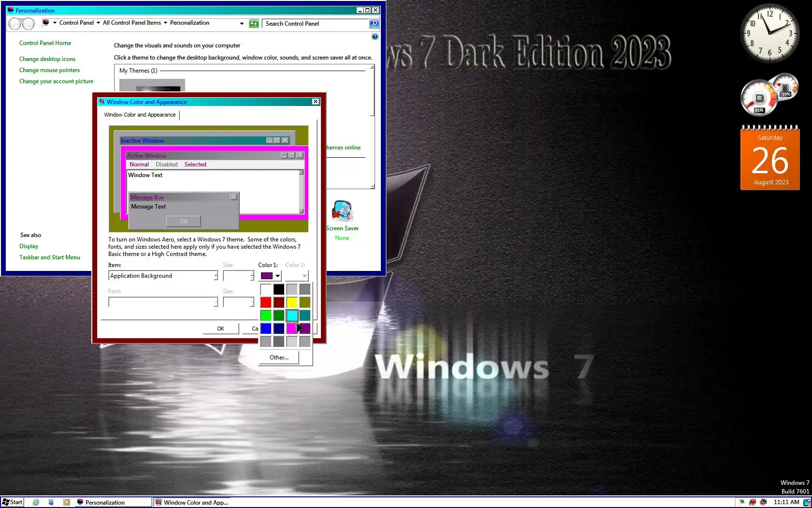Open the Change mouse pointers link
Viewport: 812px width, 508px height.
49,70
